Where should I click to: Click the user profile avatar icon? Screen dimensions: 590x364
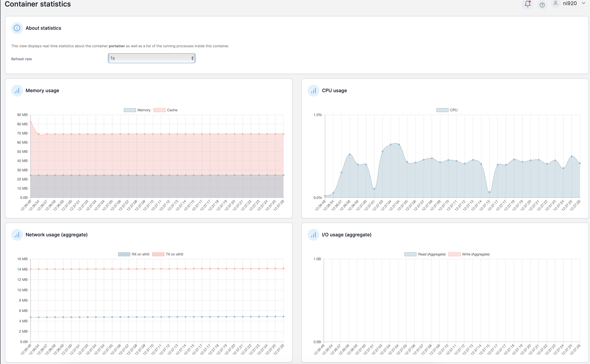[x=555, y=3]
